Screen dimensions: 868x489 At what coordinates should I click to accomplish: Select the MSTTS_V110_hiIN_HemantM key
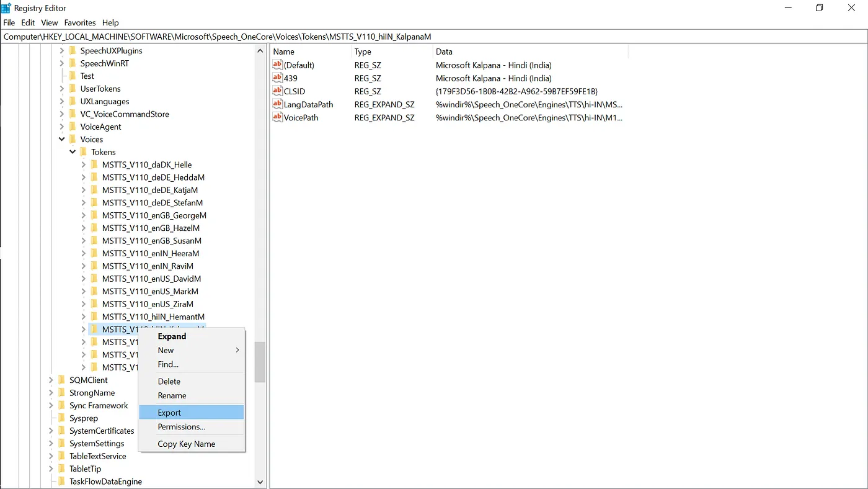[153, 316]
